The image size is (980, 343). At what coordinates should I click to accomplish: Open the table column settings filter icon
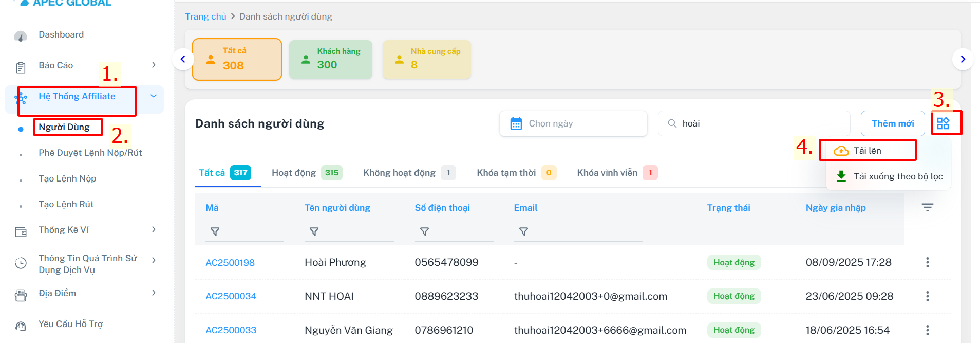pyautogui.click(x=927, y=207)
